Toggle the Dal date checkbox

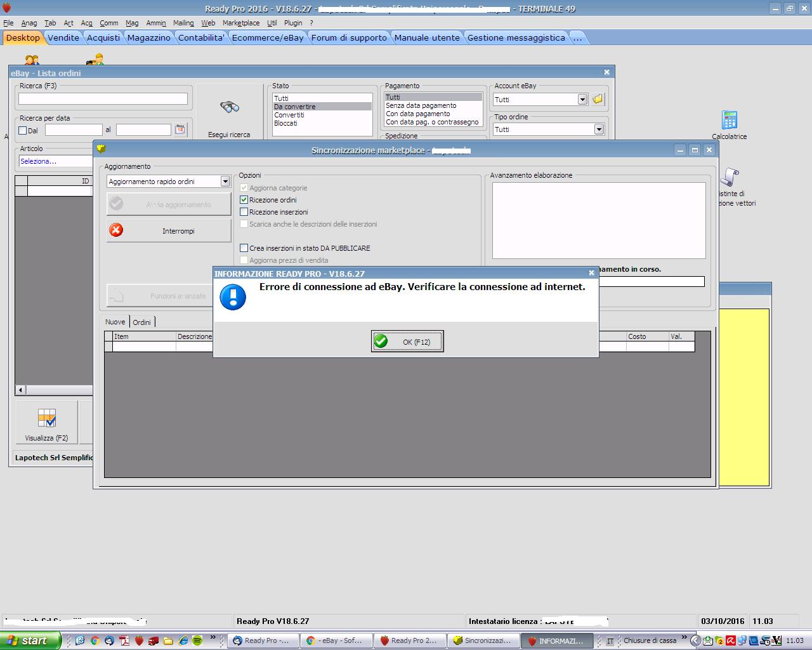pos(23,131)
